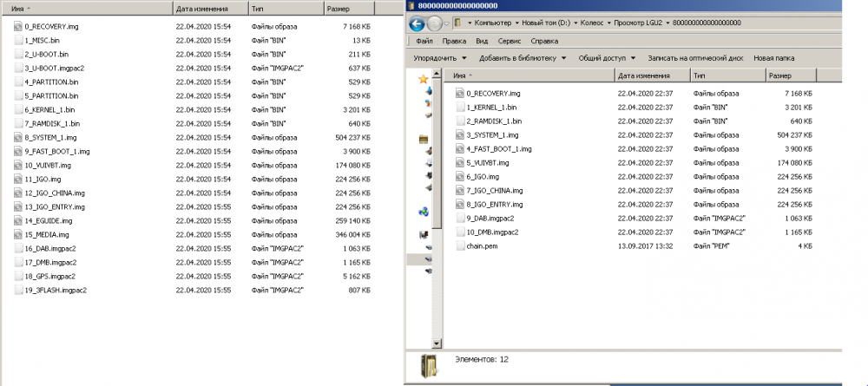Open the Сервис menu
Image resolution: width=868 pixels, height=386 pixels.
click(x=510, y=41)
